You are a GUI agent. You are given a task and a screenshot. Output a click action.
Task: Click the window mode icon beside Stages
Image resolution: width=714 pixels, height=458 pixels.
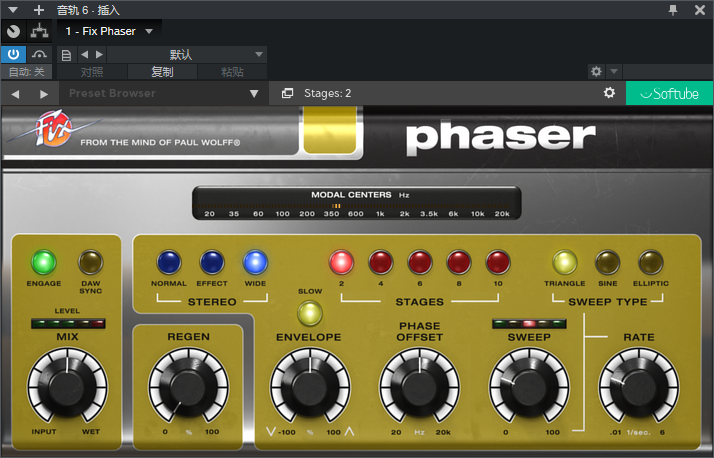pyautogui.click(x=287, y=93)
